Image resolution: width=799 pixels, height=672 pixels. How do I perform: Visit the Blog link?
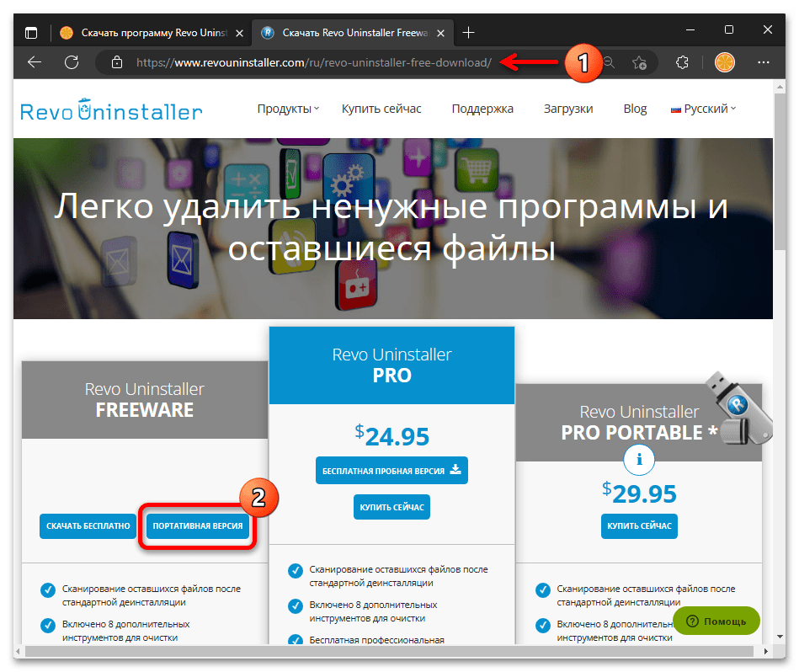tap(635, 109)
